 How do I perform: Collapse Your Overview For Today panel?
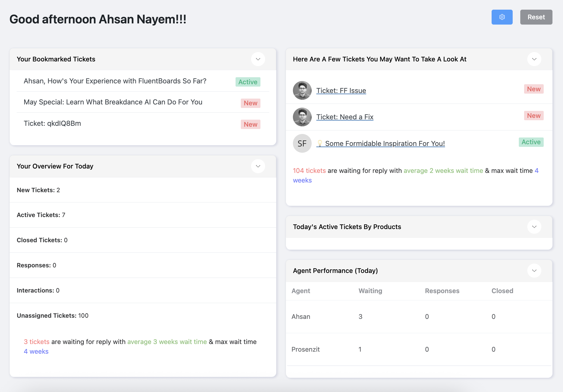click(258, 166)
